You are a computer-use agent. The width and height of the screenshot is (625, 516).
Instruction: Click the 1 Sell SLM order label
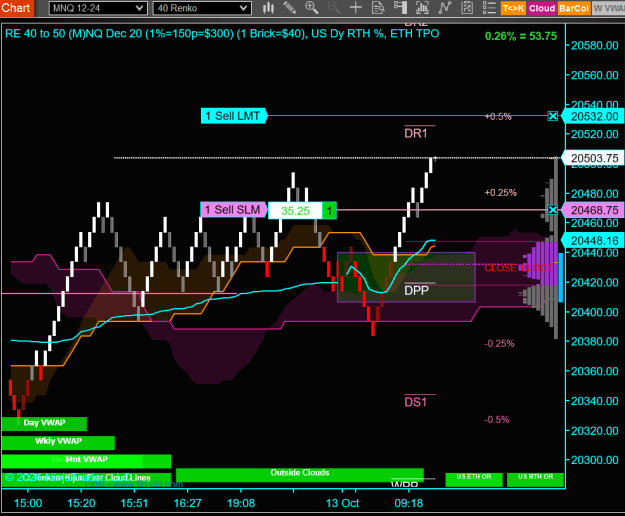233,210
